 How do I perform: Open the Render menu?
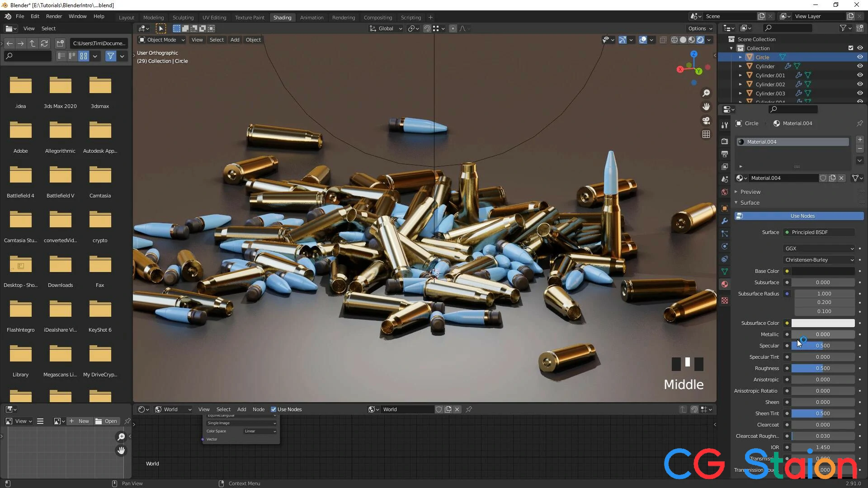click(x=54, y=16)
